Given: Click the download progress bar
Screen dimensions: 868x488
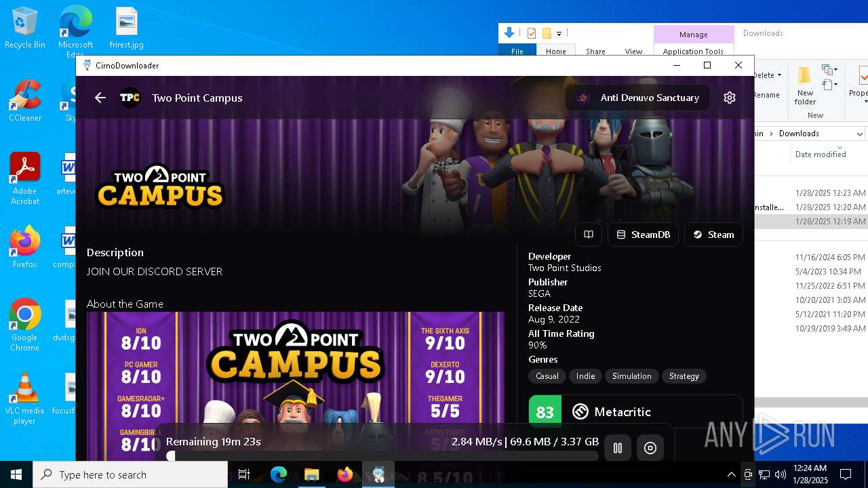Looking at the screenshot, I should tap(382, 456).
